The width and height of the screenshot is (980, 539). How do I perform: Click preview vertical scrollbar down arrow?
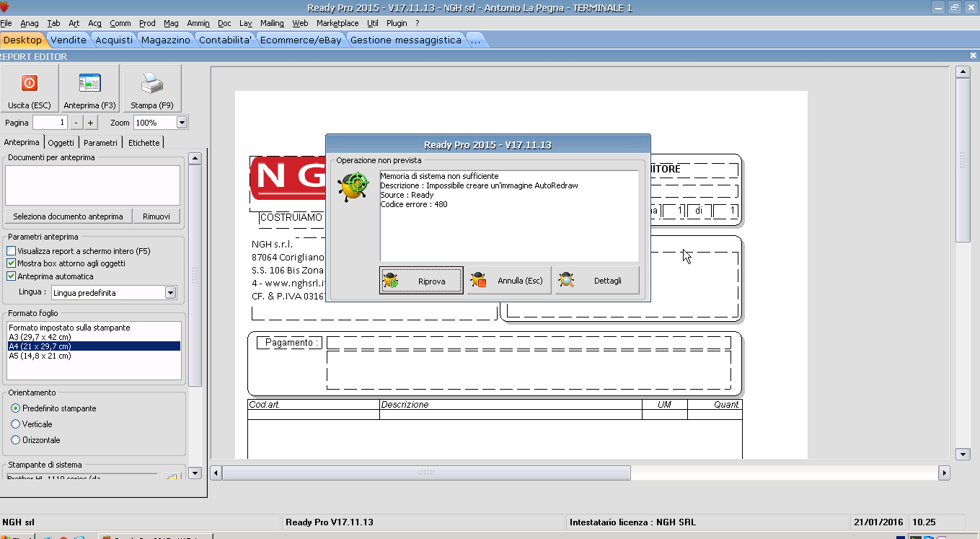point(962,455)
